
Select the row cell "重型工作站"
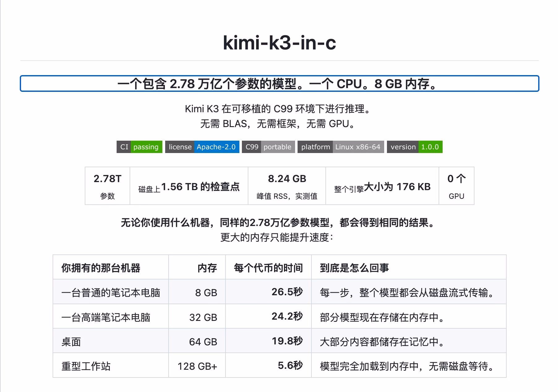(111, 366)
